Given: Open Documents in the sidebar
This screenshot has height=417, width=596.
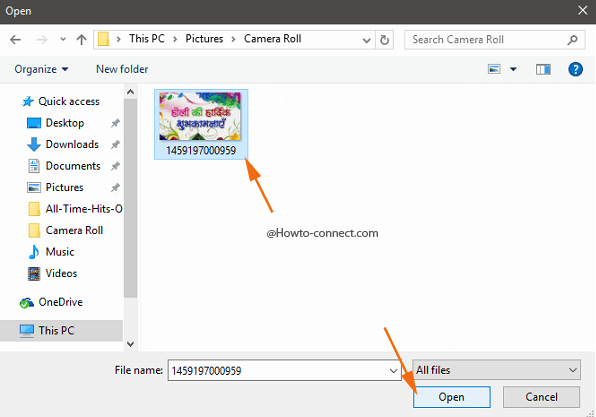Looking at the screenshot, I should pyautogui.click(x=63, y=166).
